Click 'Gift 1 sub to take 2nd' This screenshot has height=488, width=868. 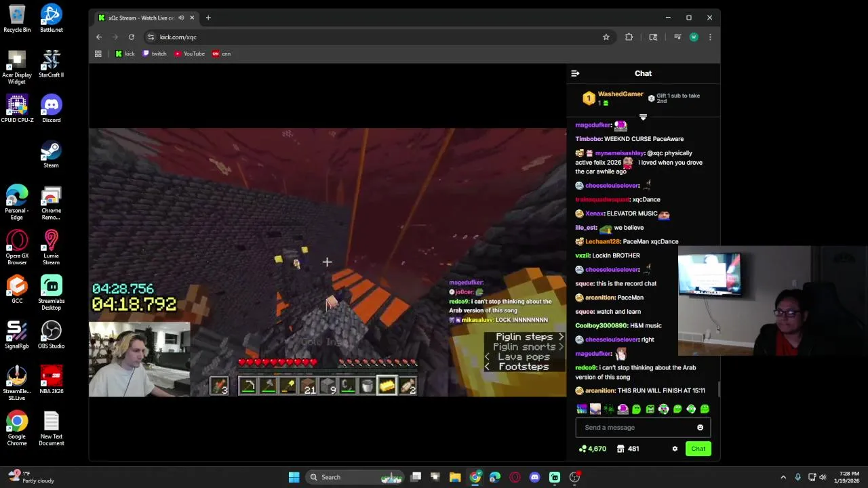tap(677, 98)
